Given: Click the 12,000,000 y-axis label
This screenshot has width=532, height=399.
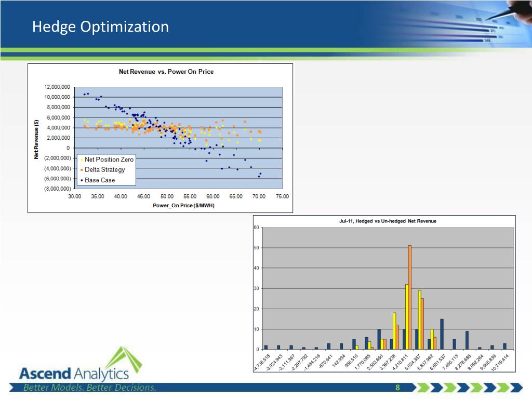Looking at the screenshot, I should click(x=57, y=87).
